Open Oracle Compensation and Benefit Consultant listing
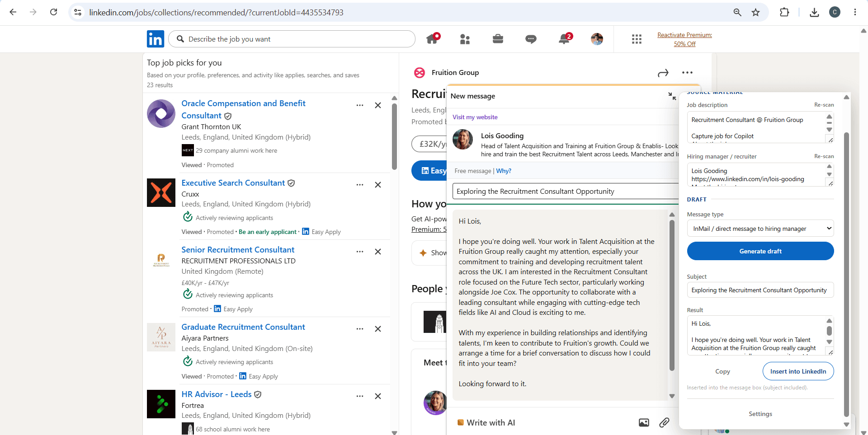 [243, 109]
